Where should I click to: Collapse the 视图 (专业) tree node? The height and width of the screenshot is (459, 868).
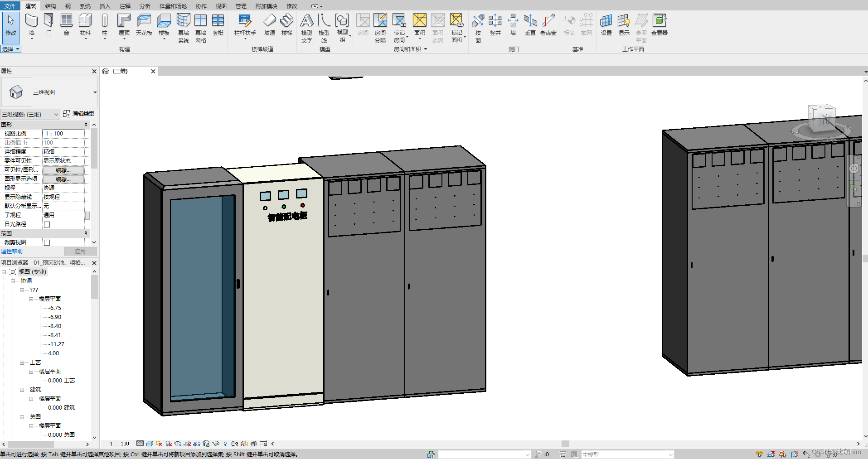pos(4,272)
